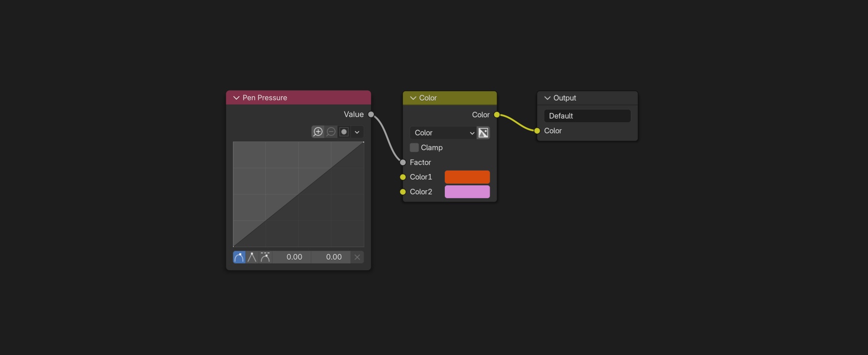This screenshot has height=355, width=868.
Task: Collapse the Pen Pressure node
Action: tap(236, 98)
